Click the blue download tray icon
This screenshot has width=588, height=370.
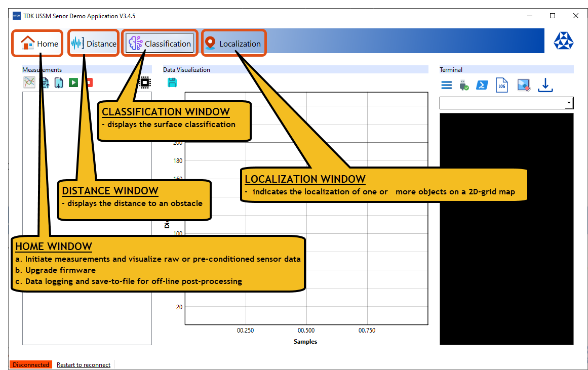coord(545,85)
